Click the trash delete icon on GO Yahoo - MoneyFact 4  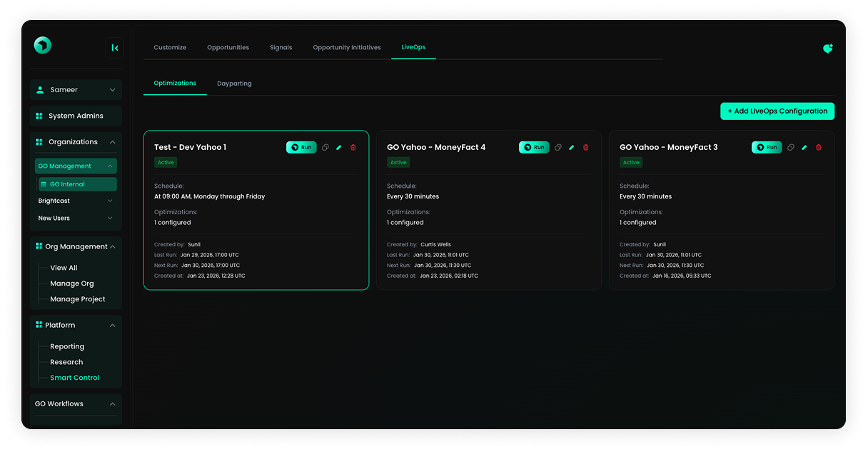coord(585,147)
